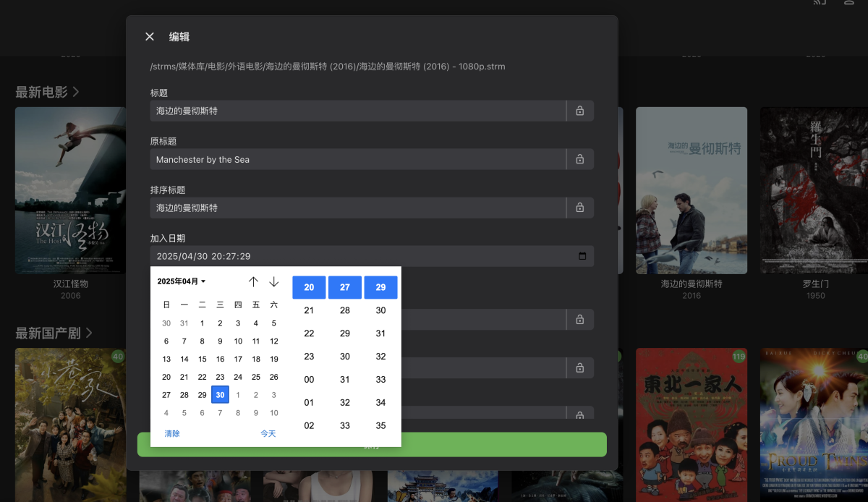Toggle the lock icon for the 排序标题 field
This screenshot has height=502, width=868.
[580, 208]
